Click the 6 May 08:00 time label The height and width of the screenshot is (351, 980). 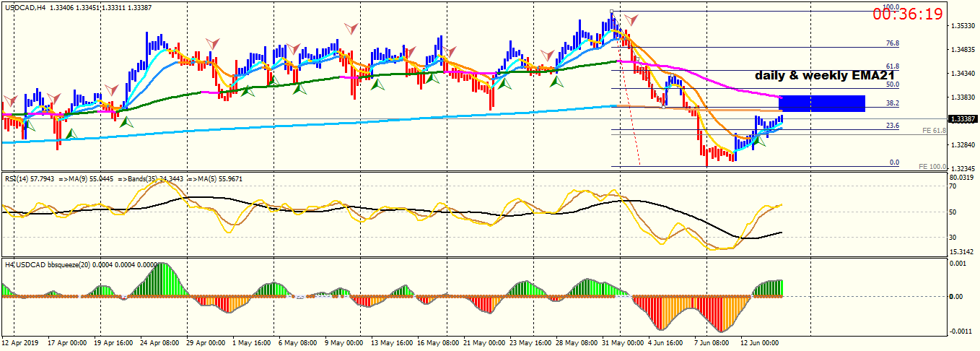297,342
